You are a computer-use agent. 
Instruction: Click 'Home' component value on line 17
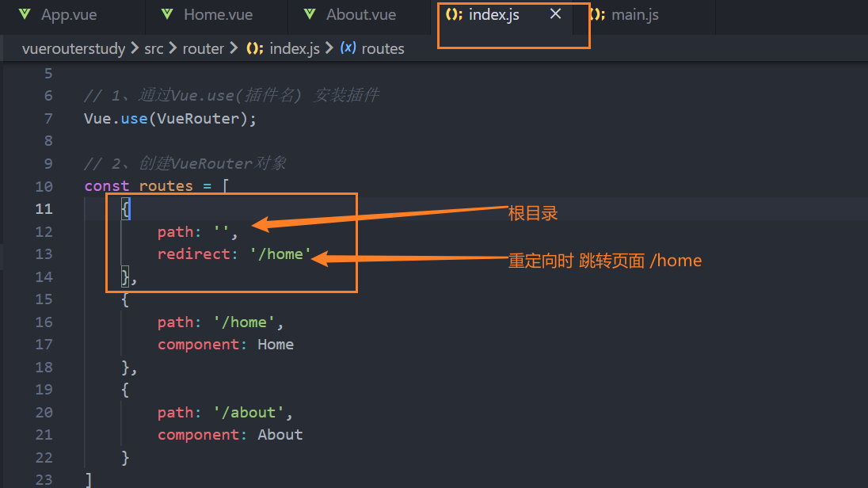click(x=275, y=345)
